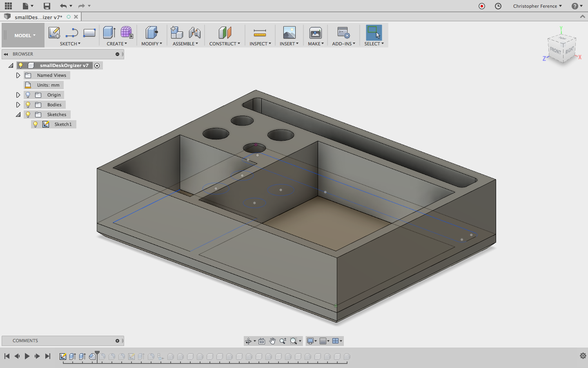This screenshot has width=588, height=368.
Task: Click the Extrude tool icon
Action: coord(109,32)
